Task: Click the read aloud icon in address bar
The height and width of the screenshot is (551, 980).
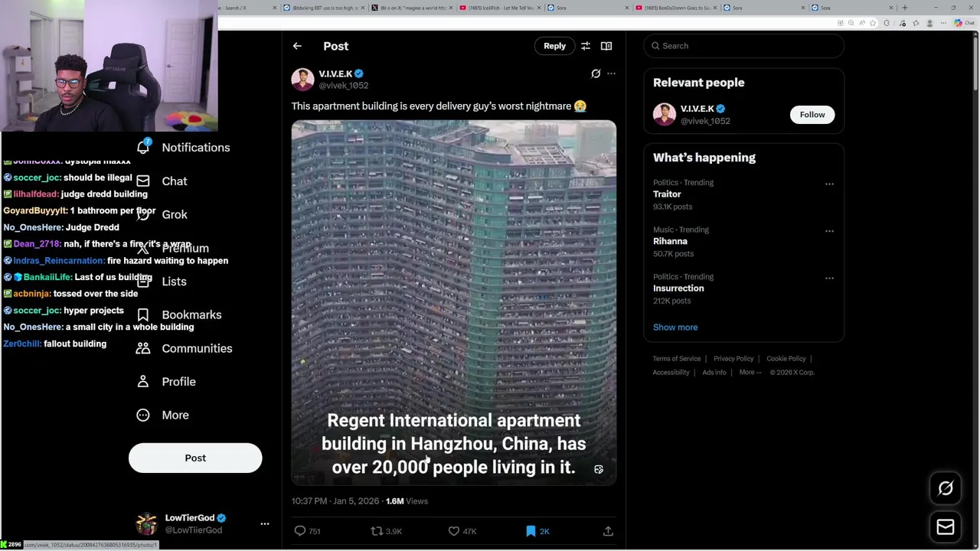Action: click(x=861, y=23)
